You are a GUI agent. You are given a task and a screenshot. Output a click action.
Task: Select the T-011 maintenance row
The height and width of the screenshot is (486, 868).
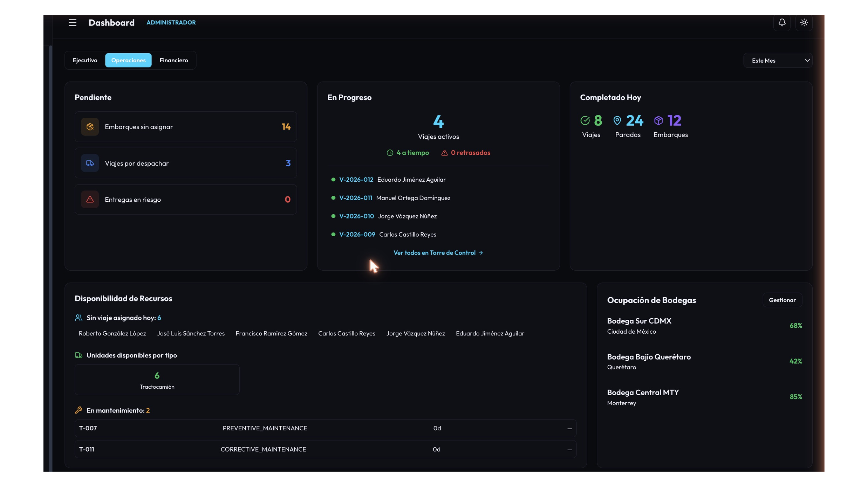[x=326, y=449]
